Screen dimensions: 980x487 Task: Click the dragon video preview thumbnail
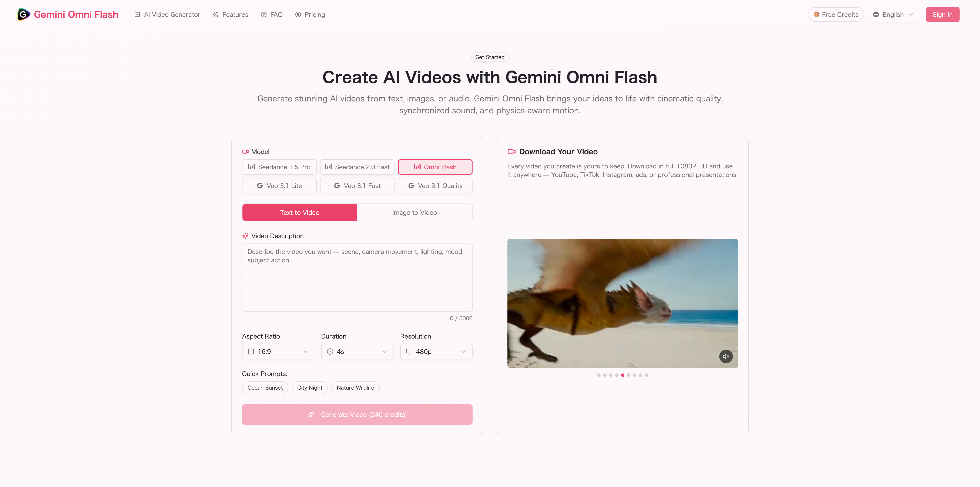(622, 303)
